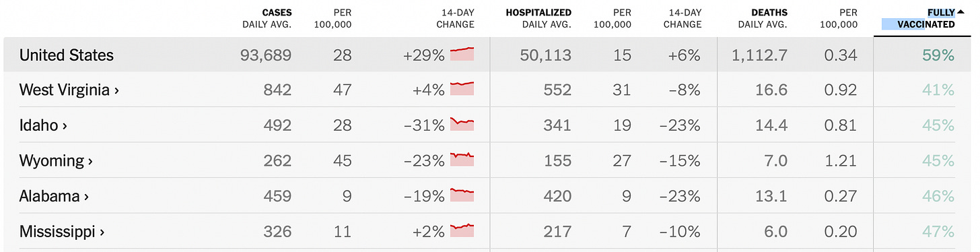
Task: Click Wyoming 14-day trend sparkline
Action: (462, 161)
